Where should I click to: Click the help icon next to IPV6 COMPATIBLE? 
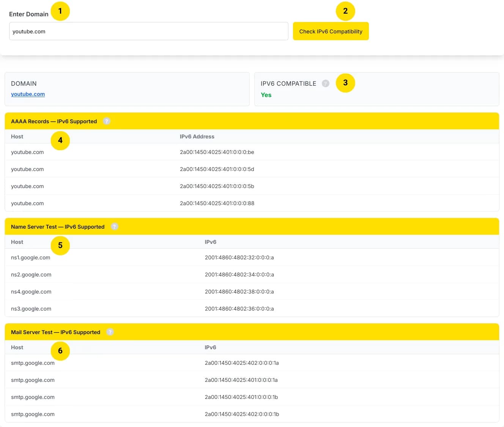tap(325, 83)
